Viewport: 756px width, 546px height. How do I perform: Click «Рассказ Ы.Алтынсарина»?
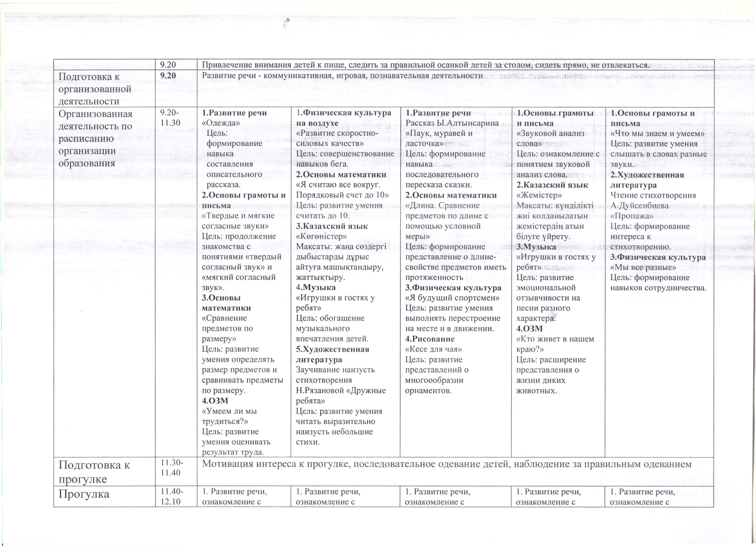click(452, 123)
